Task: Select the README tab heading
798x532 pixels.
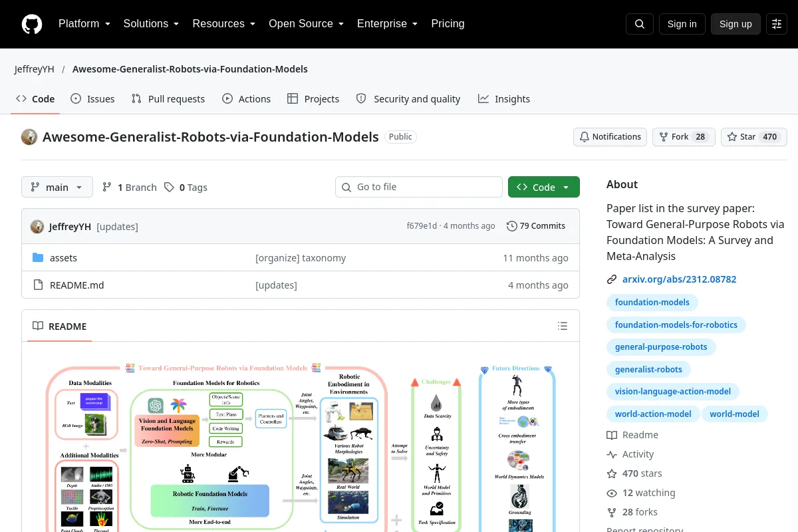Action: (x=60, y=326)
